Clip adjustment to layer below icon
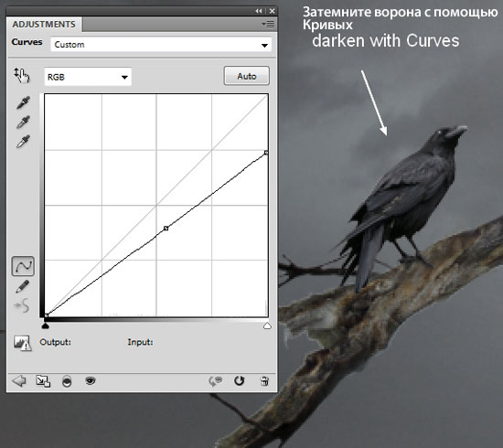The height and width of the screenshot is (448, 503). 67,381
